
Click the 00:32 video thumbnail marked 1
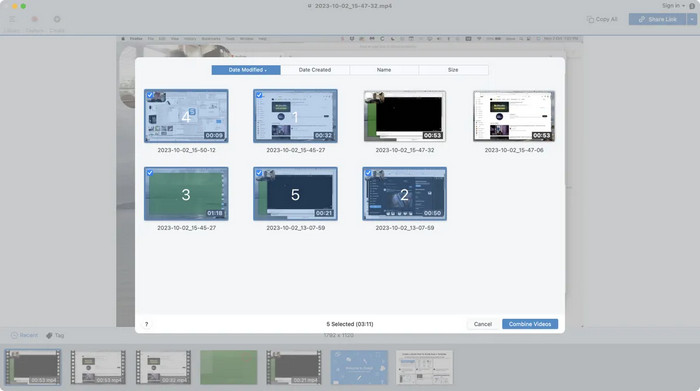(295, 116)
